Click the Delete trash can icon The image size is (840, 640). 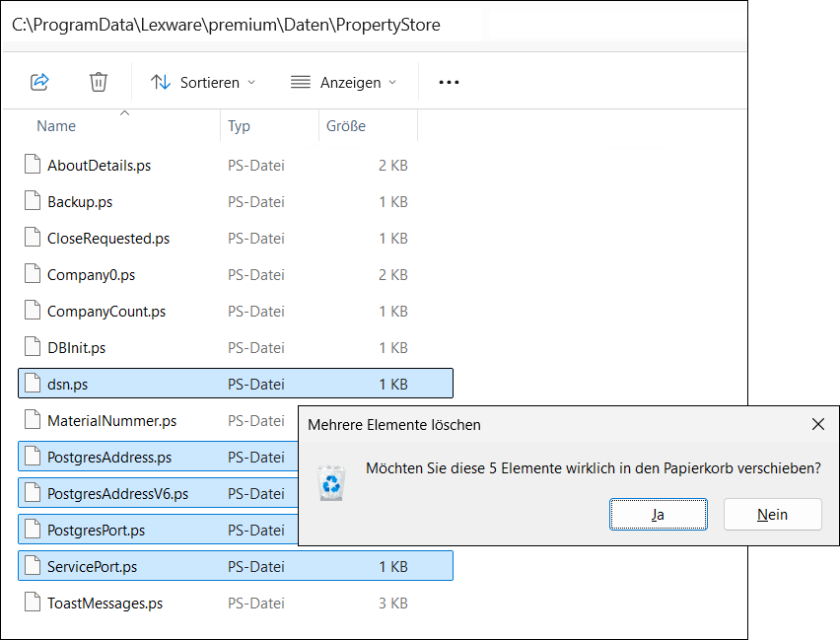(99, 82)
